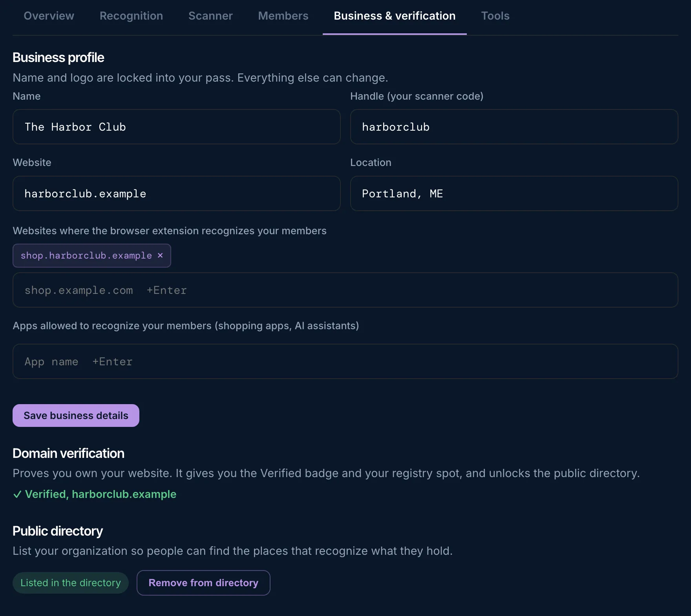Screen dimensions: 691x616
Task: Click Remove from directory button
Action: pyautogui.click(x=203, y=583)
